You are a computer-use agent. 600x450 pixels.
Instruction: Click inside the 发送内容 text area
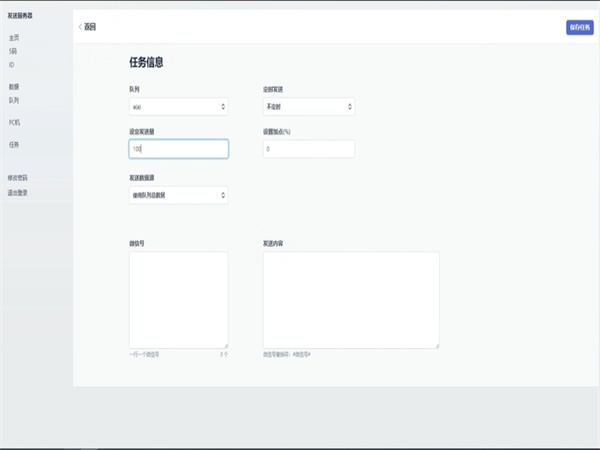(x=350, y=299)
